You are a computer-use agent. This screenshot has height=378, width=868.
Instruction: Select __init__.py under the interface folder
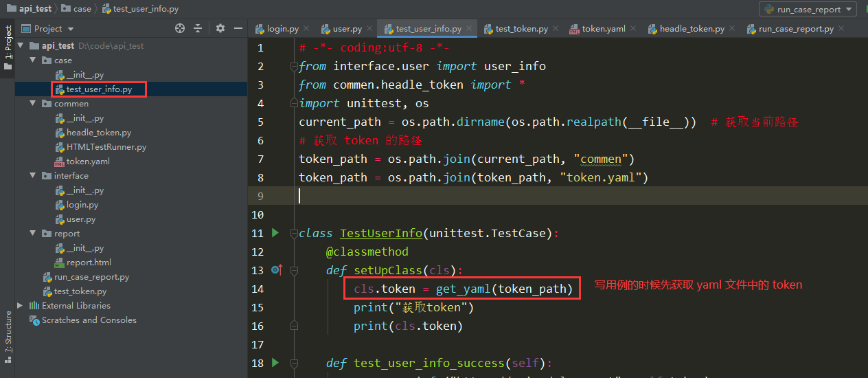tap(85, 190)
